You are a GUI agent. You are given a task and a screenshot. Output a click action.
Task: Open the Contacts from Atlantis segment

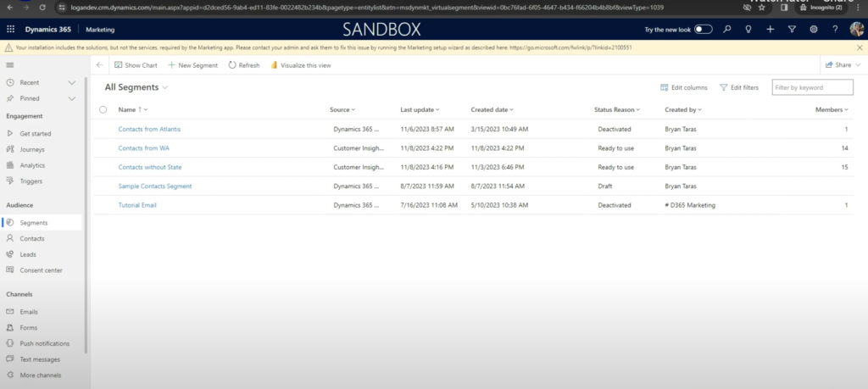[x=149, y=129]
